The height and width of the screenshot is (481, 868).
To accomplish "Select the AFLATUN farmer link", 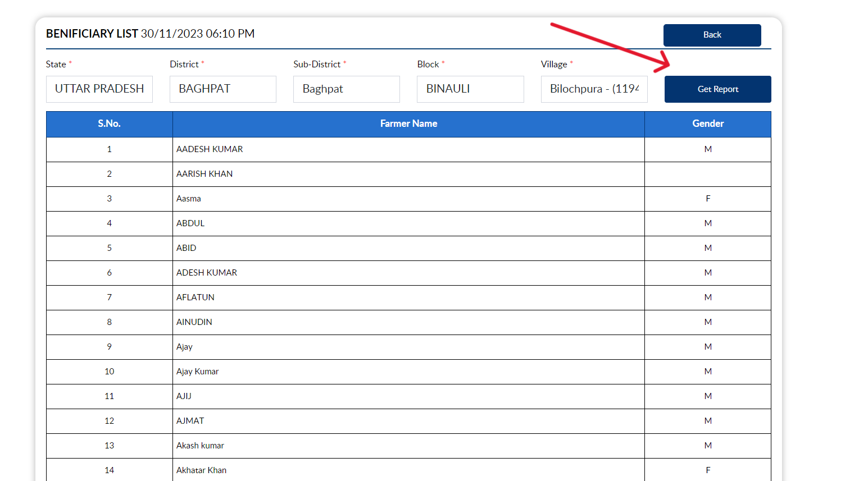I will [x=196, y=297].
